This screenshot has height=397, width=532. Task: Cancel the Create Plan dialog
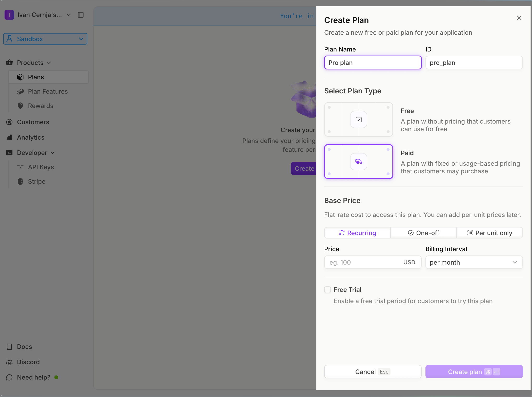[373, 372]
